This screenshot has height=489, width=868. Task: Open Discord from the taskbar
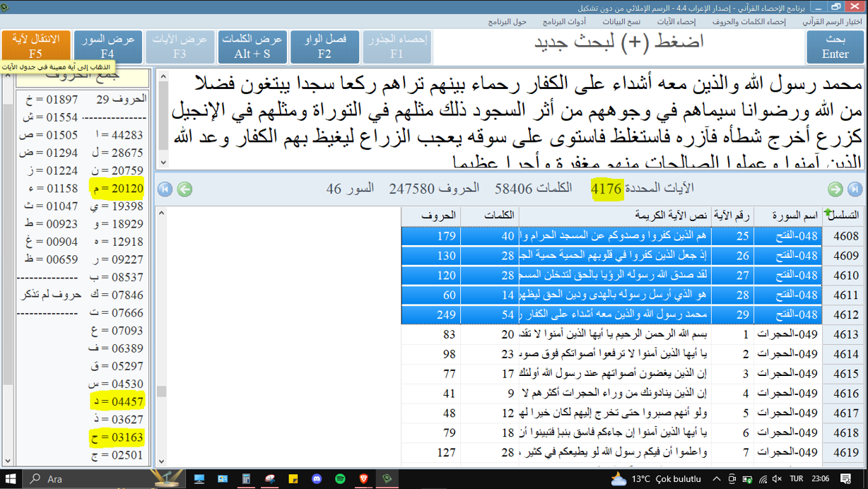pos(317,478)
